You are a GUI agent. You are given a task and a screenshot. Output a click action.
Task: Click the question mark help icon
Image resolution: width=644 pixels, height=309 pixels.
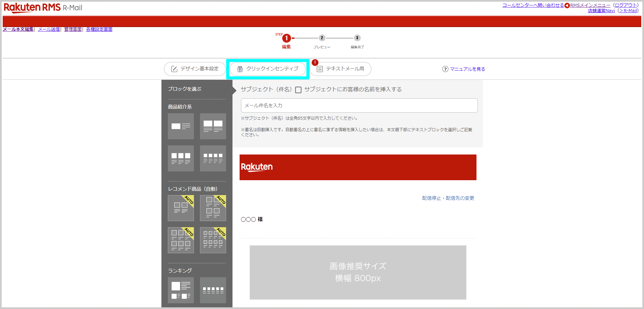pyautogui.click(x=445, y=69)
